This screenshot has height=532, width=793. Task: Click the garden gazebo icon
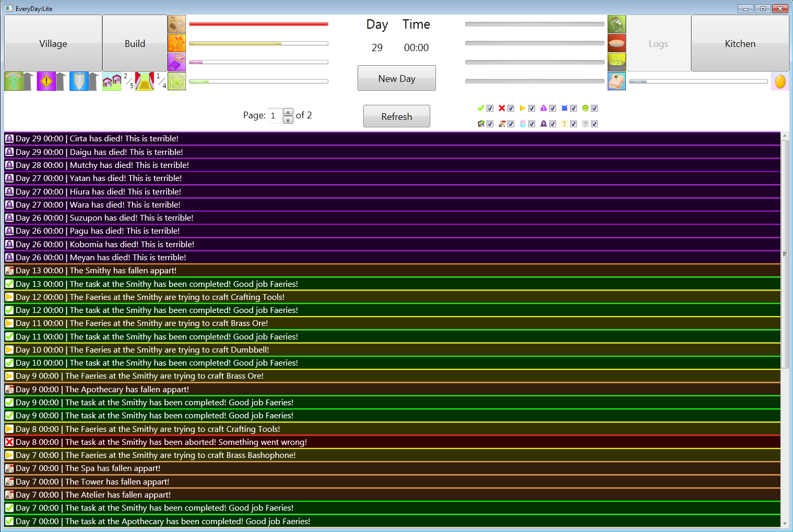[x=176, y=81]
